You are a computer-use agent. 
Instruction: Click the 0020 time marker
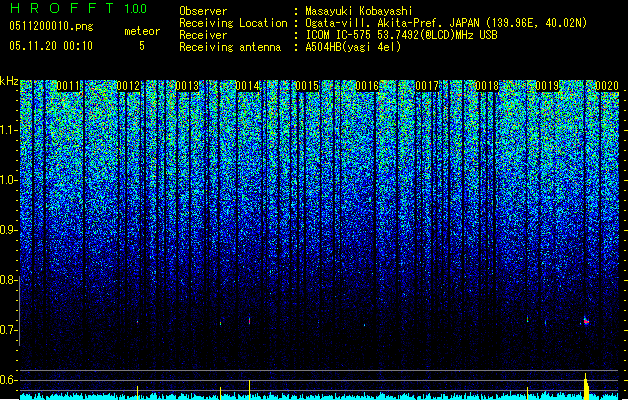(607, 86)
